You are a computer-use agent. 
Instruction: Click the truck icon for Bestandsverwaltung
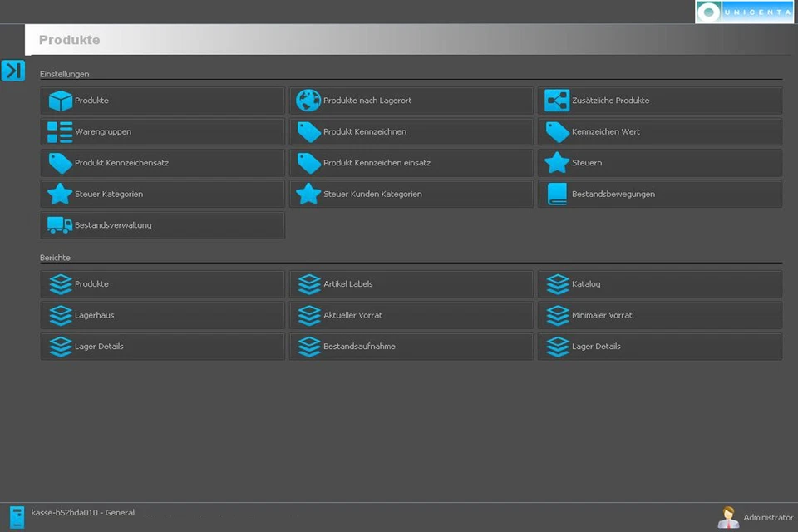coord(60,225)
